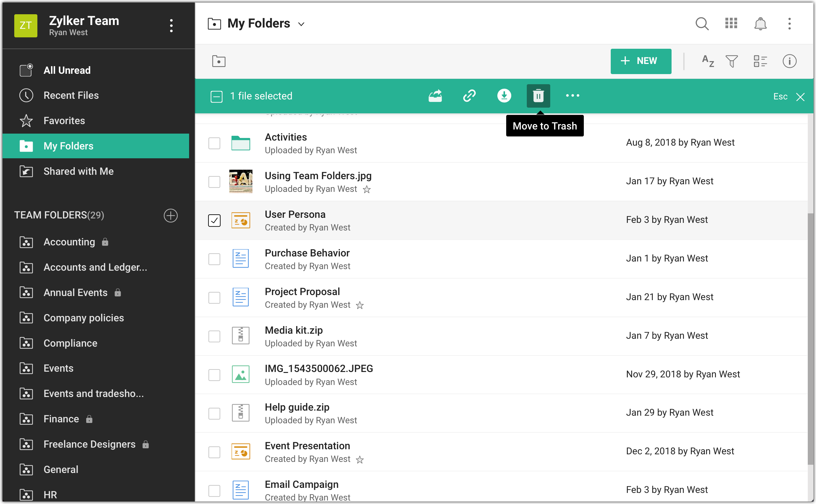Open the apps grid icon

pyautogui.click(x=731, y=24)
